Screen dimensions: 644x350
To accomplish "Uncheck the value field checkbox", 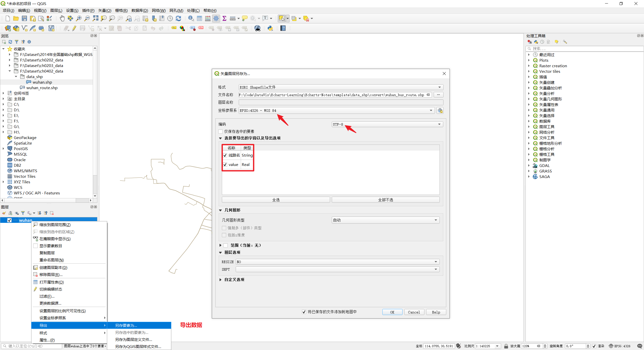I will (x=225, y=165).
